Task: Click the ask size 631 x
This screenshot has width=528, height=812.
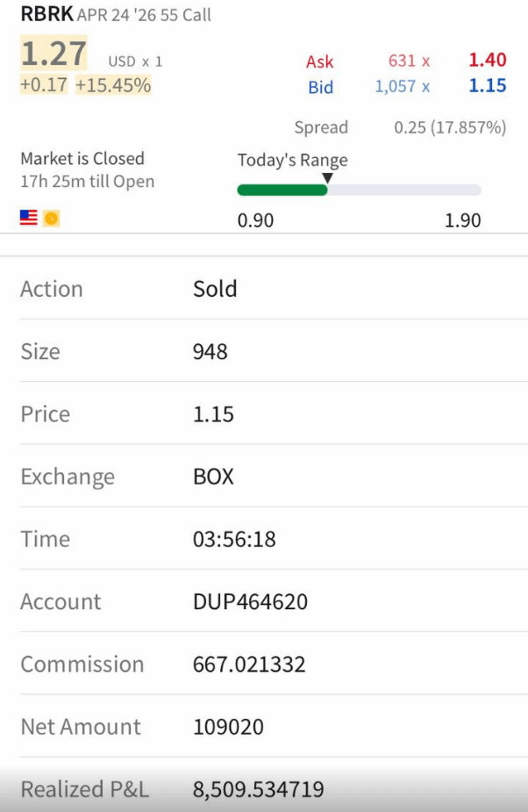Action: [409, 61]
